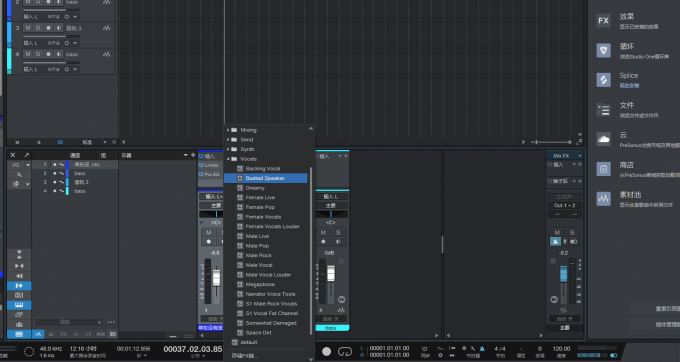Screen dimensions: 680x362
Task: Toggle Limiter insert power button
Action: (x=202, y=165)
